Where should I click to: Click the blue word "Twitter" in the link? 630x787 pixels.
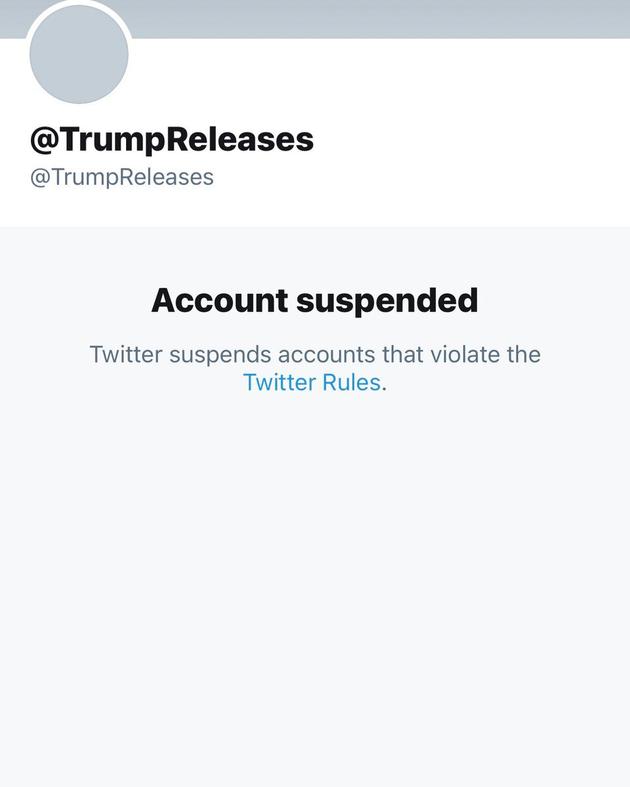coord(277,382)
